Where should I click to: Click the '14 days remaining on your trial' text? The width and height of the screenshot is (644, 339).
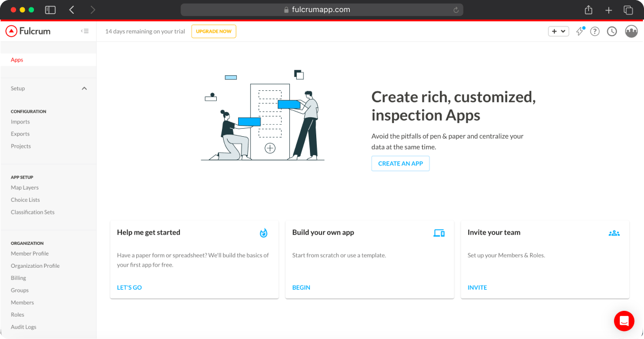[x=145, y=31]
